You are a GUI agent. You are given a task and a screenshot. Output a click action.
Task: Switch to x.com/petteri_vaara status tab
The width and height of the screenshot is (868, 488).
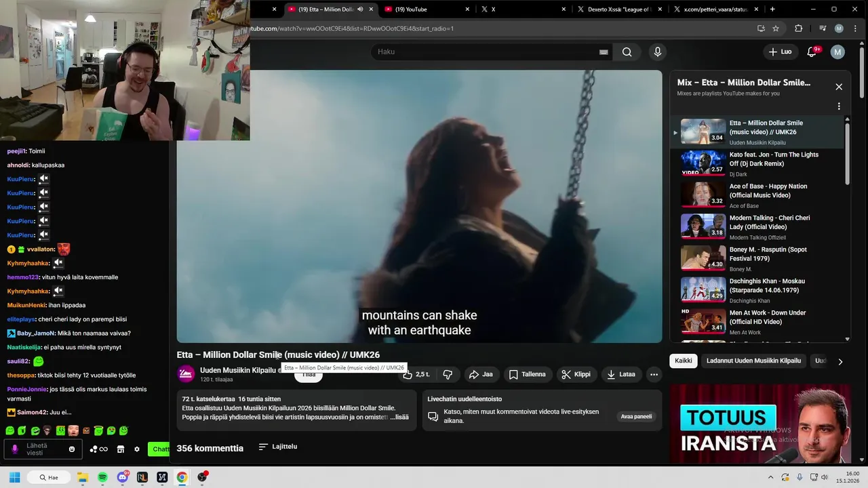[716, 9]
